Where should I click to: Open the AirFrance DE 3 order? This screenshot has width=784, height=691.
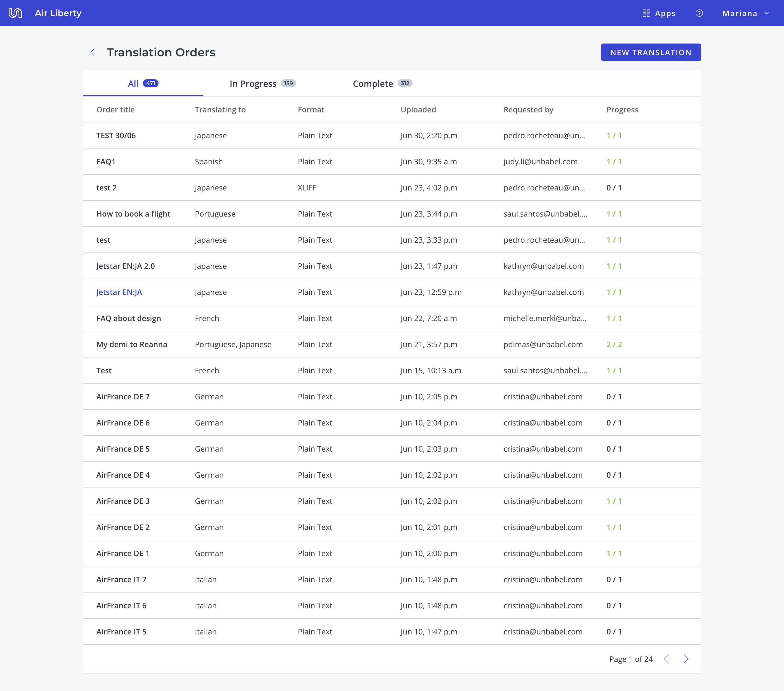click(123, 501)
